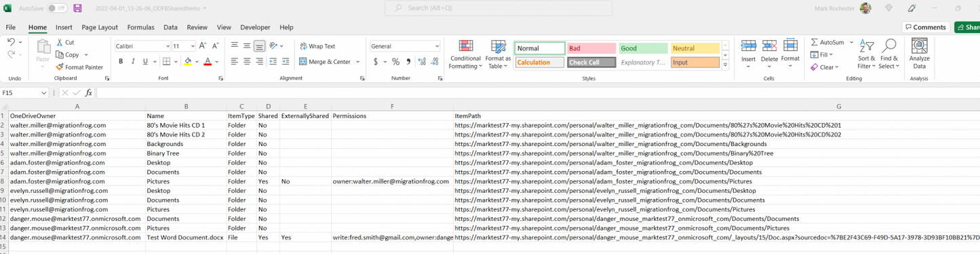
Task: Toggle Align Right
Action: tap(260, 62)
